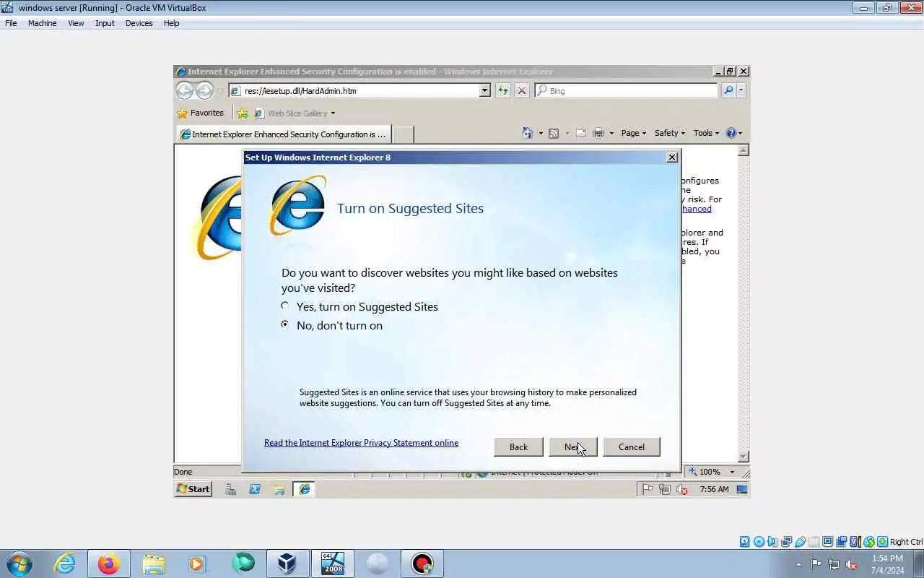Expand the Print options dropdown arrow
The width and height of the screenshot is (924, 578).
(x=611, y=133)
